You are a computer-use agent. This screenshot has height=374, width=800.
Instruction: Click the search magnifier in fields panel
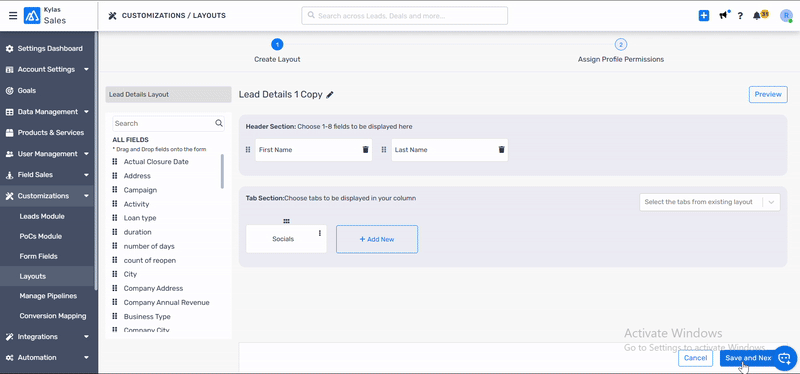(x=219, y=123)
